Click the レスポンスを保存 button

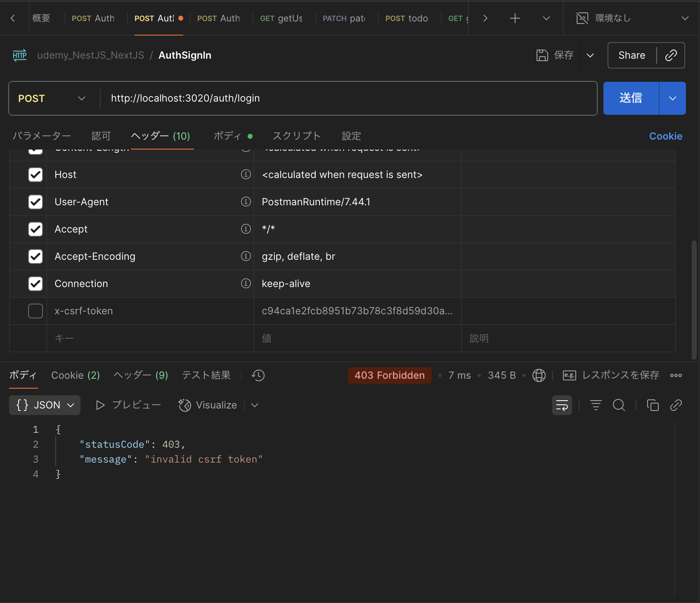tap(611, 375)
